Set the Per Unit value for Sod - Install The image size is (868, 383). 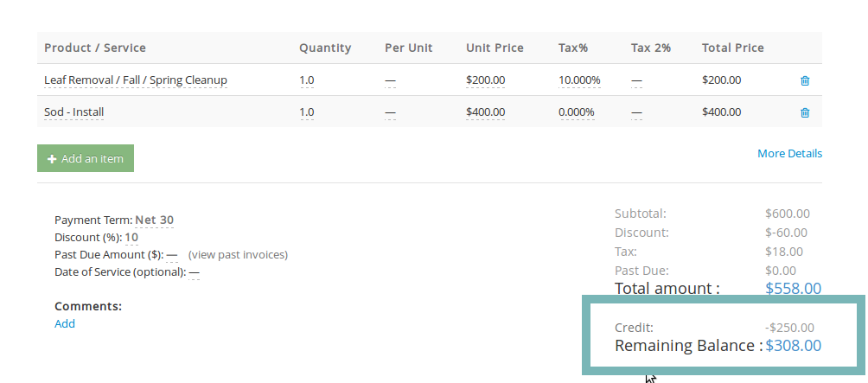click(x=390, y=112)
